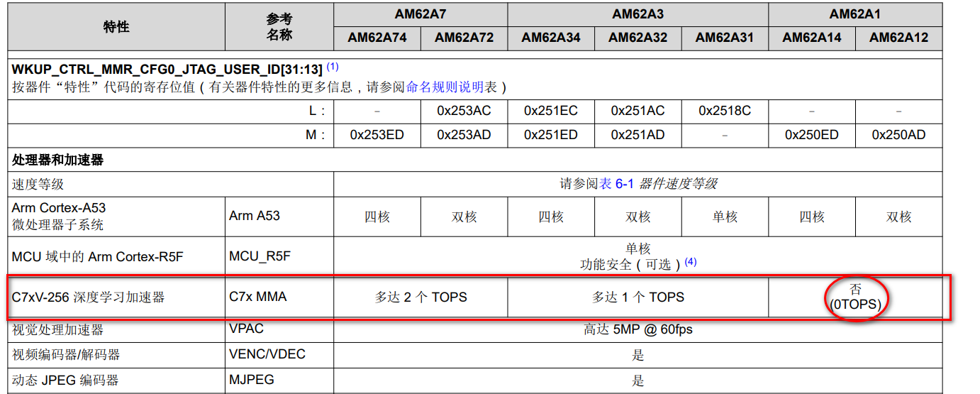The width and height of the screenshot is (980, 394).
Task: Click the 速度等级 row label
Action: 38,184
